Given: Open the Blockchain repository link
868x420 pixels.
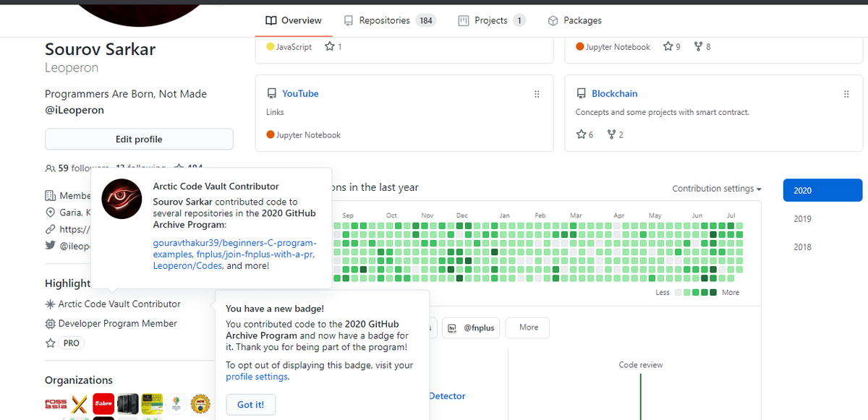Looking at the screenshot, I should pos(615,94).
